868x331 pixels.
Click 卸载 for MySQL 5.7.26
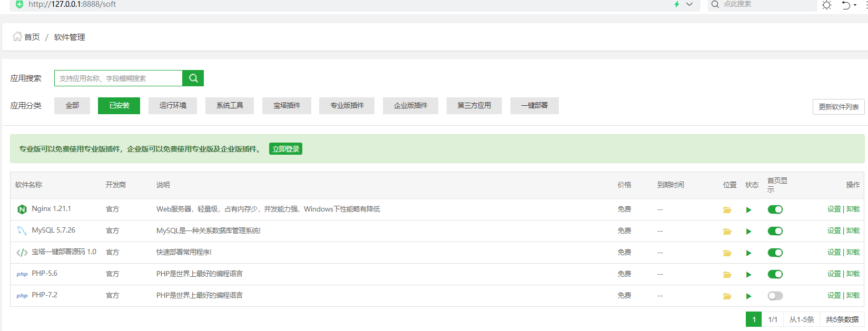(853, 231)
